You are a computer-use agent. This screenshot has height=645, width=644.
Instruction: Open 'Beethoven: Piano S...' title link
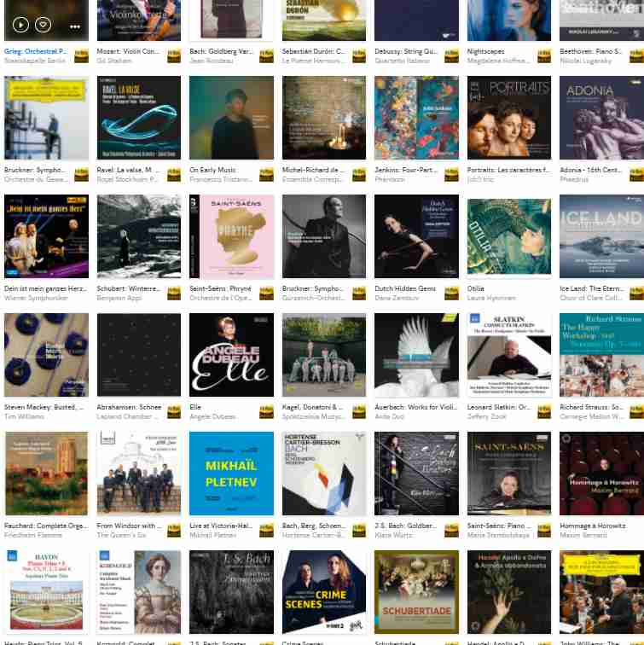point(591,51)
